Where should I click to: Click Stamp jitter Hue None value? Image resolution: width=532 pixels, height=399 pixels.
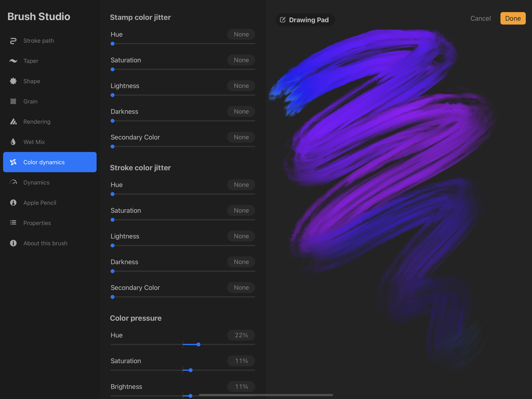point(241,34)
